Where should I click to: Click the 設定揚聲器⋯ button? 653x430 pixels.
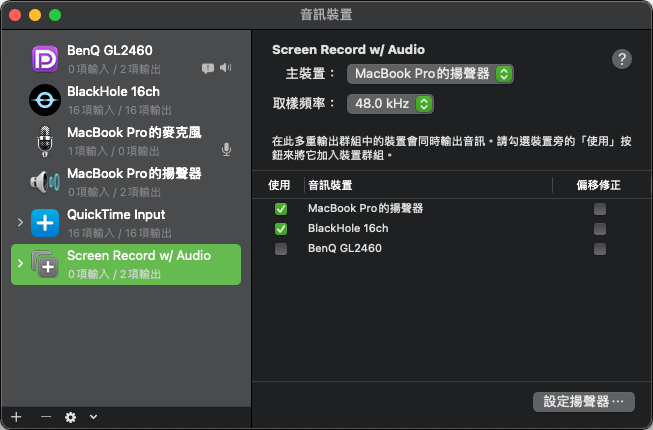[x=584, y=402]
